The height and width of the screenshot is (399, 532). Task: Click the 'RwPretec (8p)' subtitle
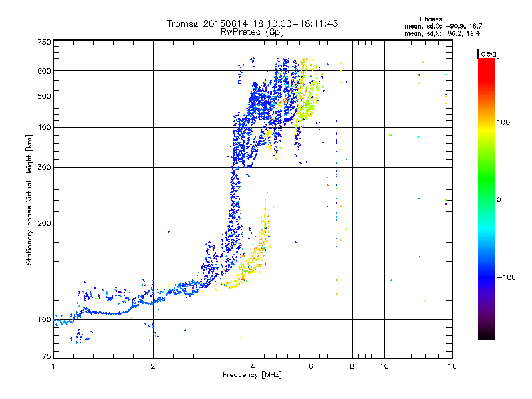pyautogui.click(x=252, y=32)
